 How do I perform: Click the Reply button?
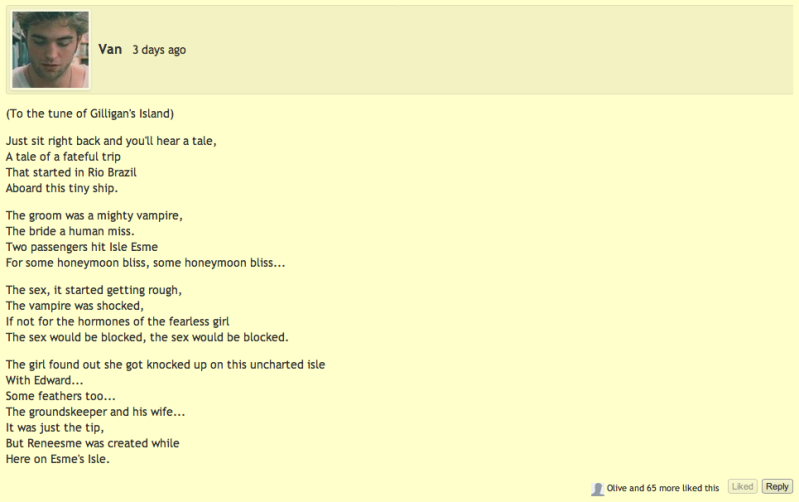tap(777, 487)
